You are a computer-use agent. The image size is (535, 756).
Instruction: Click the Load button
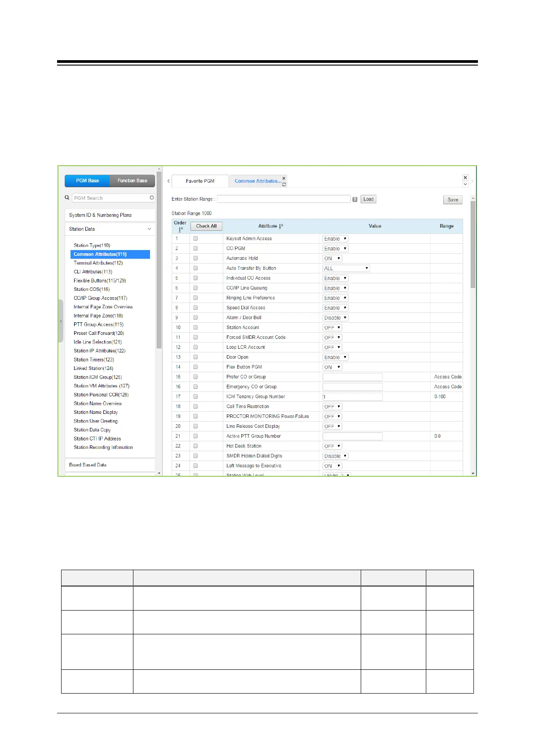coord(368,199)
